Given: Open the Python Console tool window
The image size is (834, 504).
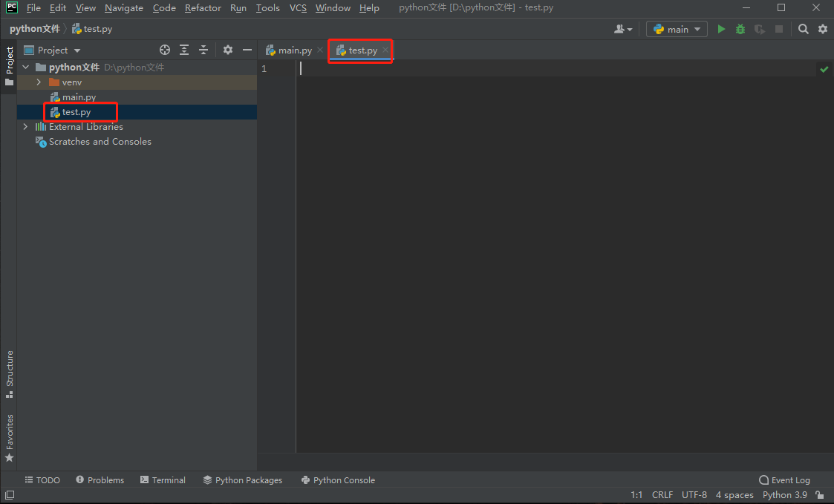Looking at the screenshot, I should 339,480.
